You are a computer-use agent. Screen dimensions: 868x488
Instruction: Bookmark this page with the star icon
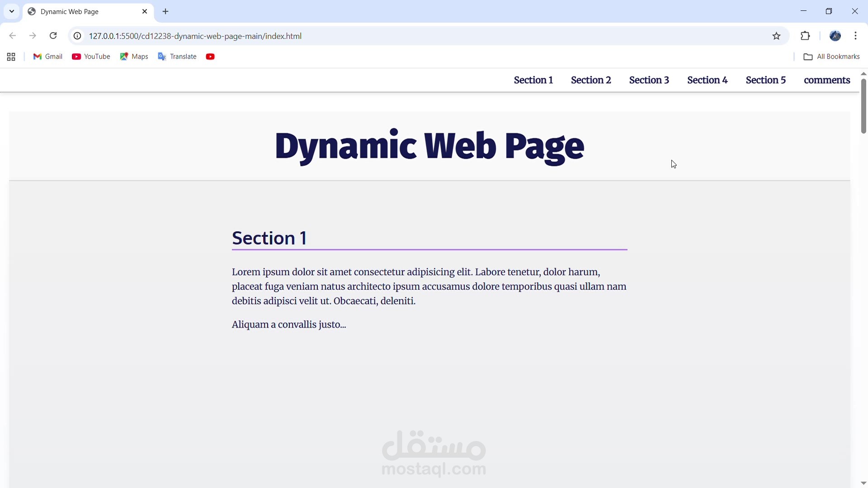[776, 36]
